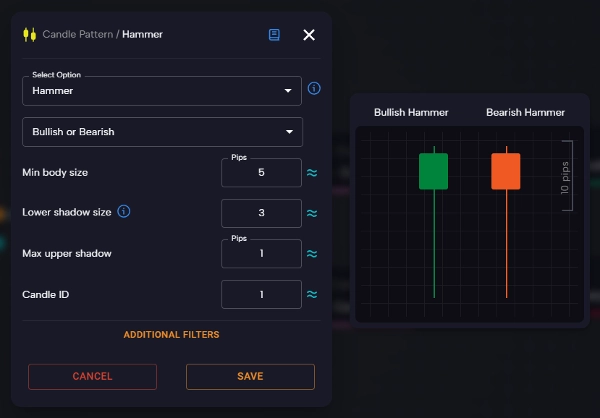Screen dimensions: 600x418
Task: Click the Min body size input field
Action: (x=260, y=173)
